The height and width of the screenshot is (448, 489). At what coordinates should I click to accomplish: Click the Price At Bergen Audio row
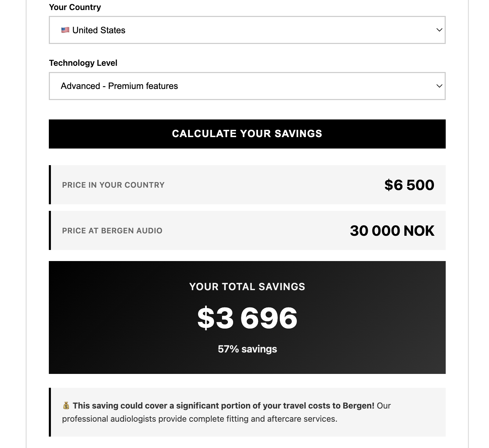tap(247, 230)
